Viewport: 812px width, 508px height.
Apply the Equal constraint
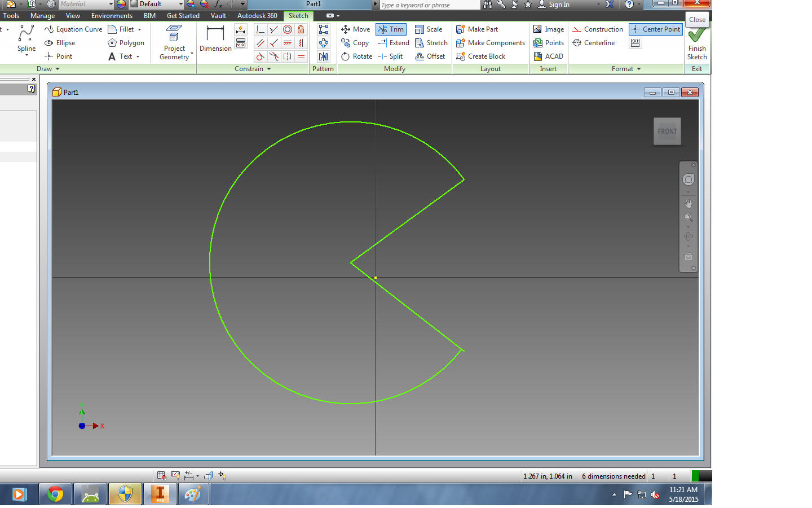tap(301, 56)
